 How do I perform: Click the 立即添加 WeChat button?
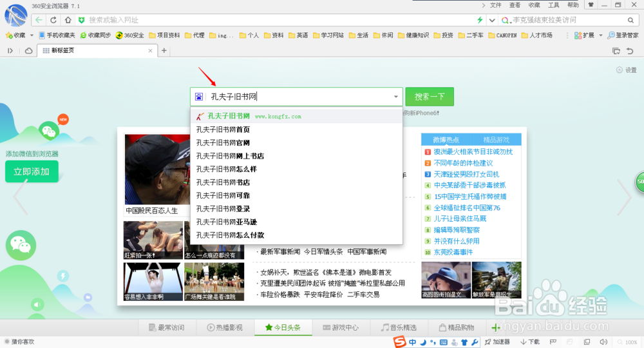click(x=32, y=171)
